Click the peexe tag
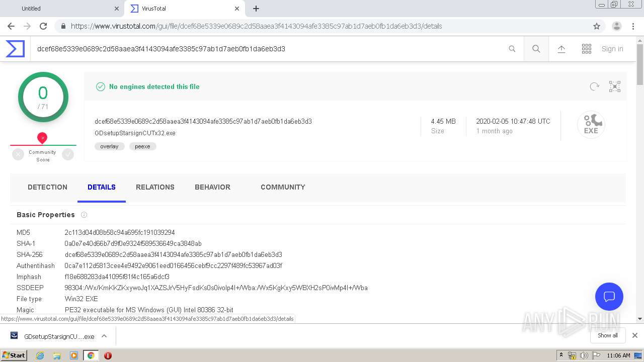The image size is (644, 362). [x=142, y=146]
